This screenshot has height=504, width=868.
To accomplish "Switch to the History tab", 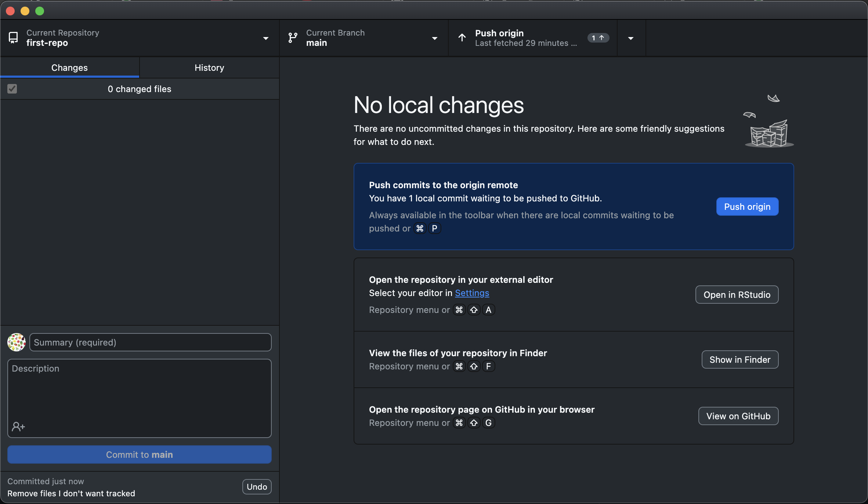I will pos(209,67).
